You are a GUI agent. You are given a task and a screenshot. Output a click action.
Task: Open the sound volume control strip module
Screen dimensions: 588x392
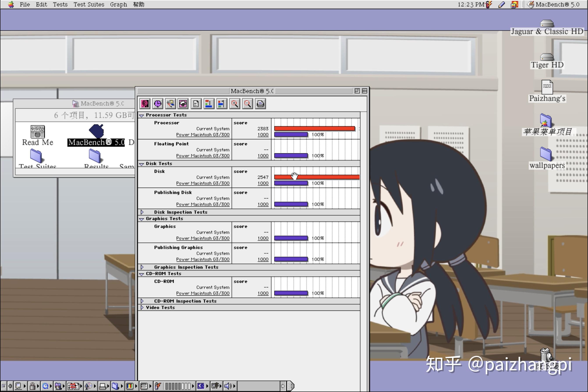point(228,386)
